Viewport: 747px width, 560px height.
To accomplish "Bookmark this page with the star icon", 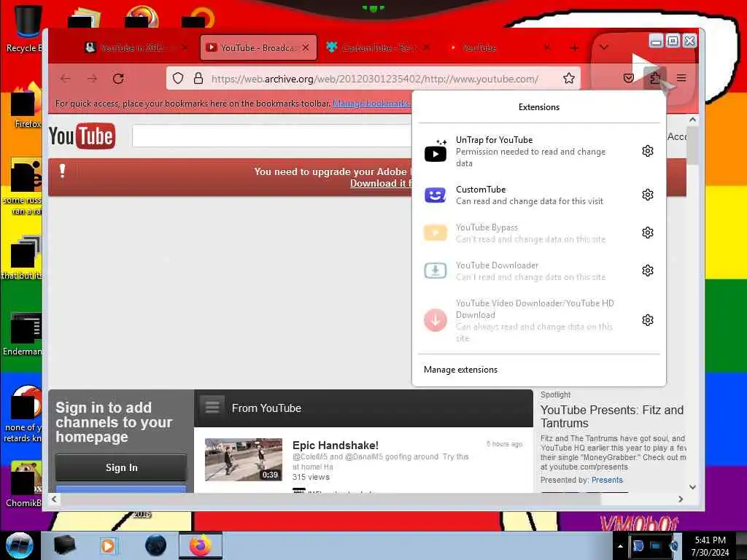I will pyautogui.click(x=569, y=79).
